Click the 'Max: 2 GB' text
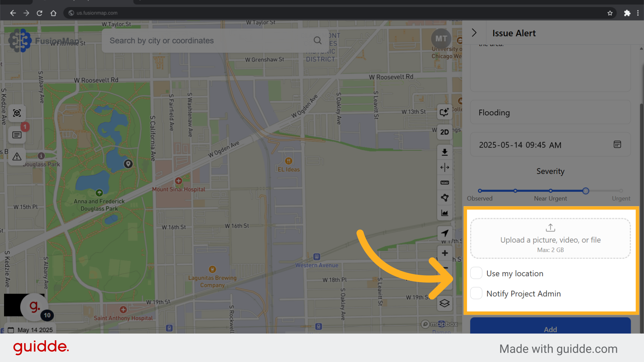The width and height of the screenshot is (644, 362). [550, 250]
